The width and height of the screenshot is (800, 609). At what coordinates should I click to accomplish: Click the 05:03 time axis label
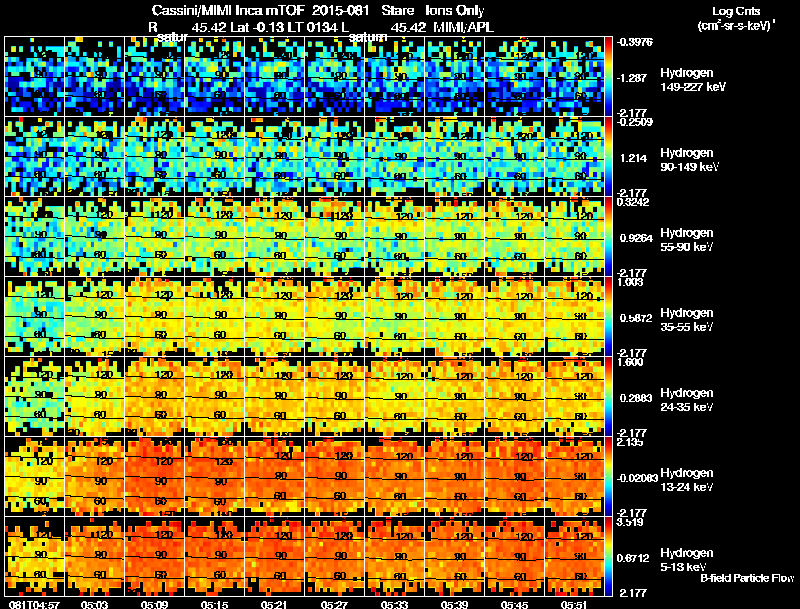pyautogui.click(x=94, y=604)
